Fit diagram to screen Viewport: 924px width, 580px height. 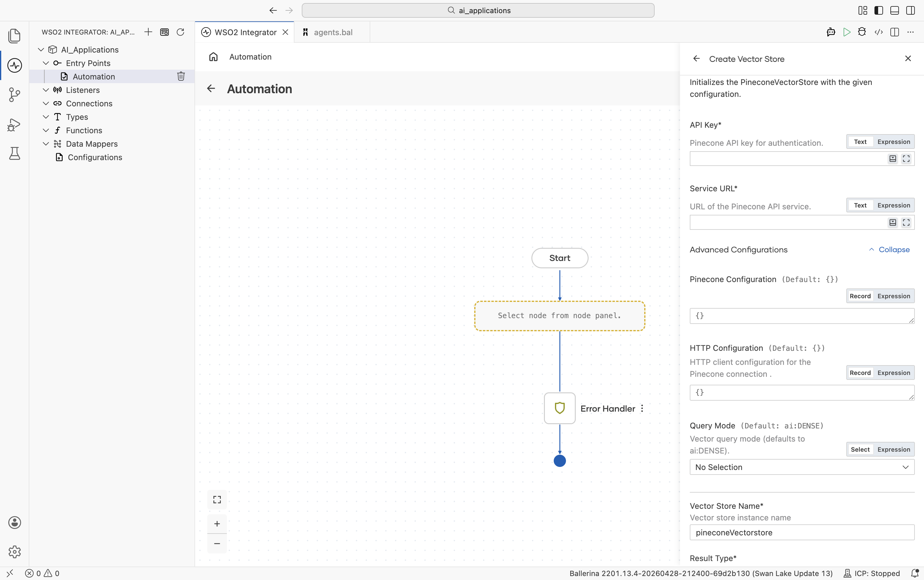point(217,499)
